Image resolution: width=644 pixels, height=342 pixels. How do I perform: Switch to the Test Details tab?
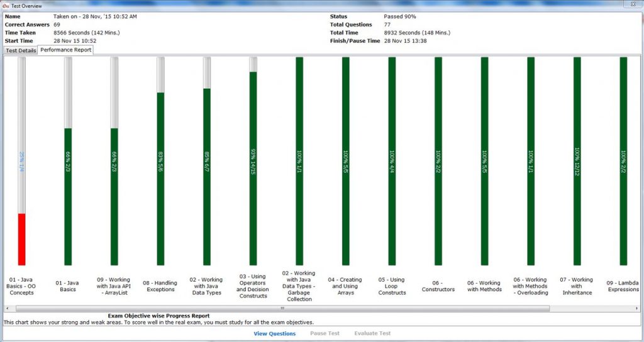pyautogui.click(x=20, y=50)
